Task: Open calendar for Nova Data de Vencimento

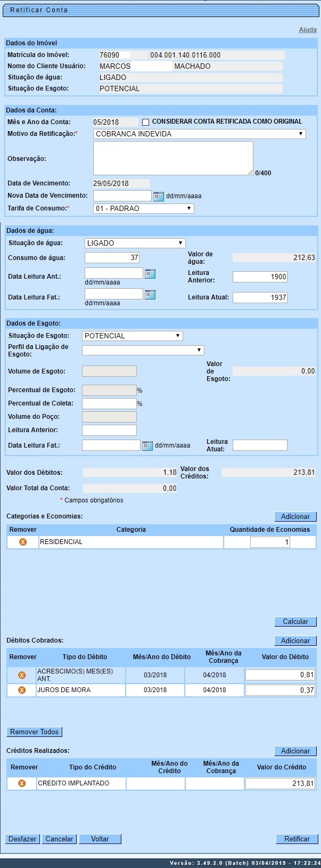Action: [158, 196]
